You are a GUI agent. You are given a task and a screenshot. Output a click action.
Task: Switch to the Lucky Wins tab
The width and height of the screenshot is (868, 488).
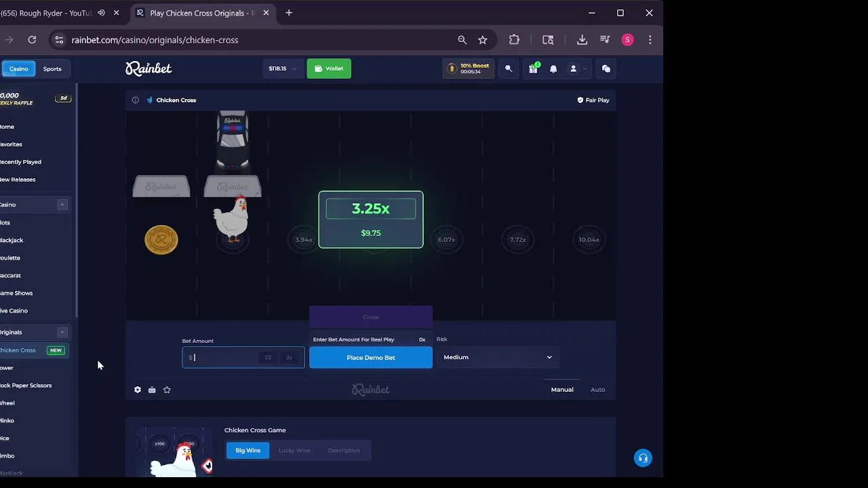point(294,451)
